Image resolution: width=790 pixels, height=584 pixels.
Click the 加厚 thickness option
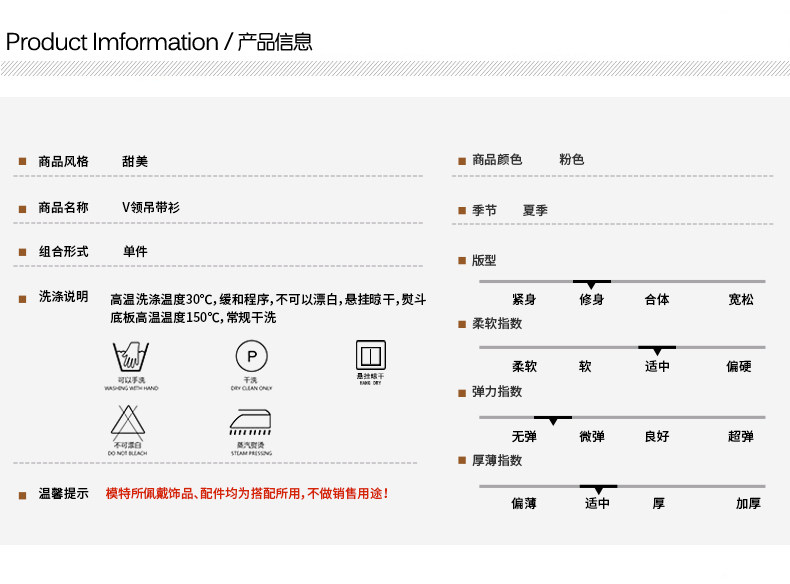748,503
